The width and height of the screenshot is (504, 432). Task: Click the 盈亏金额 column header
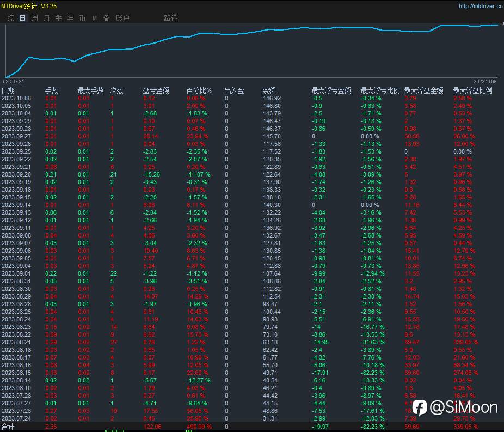click(x=156, y=91)
